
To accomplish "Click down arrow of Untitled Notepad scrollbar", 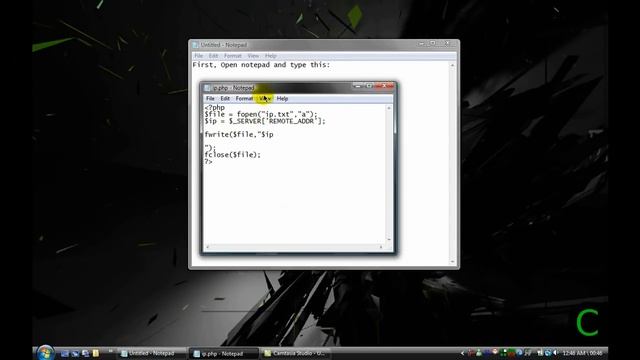I will coord(452,262).
